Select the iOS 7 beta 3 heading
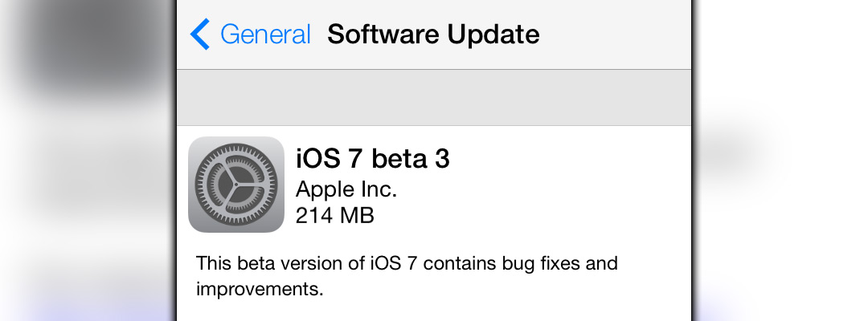 click(373, 159)
